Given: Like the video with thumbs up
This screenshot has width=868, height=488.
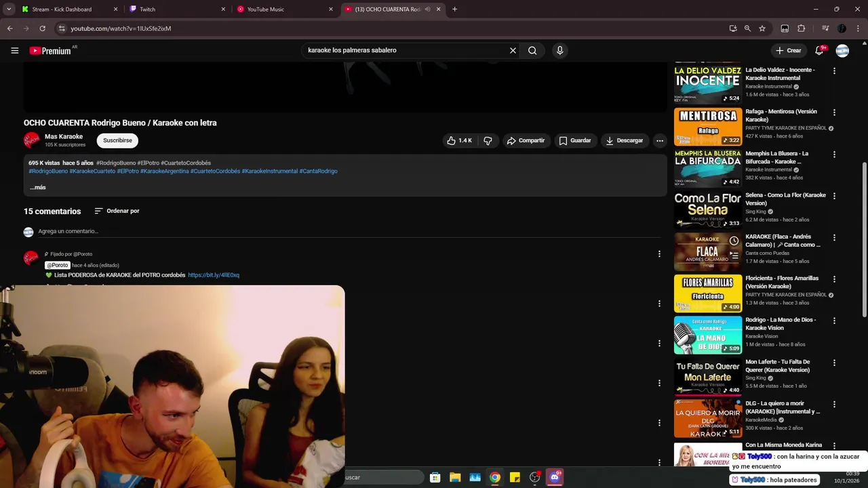Looking at the screenshot, I should point(459,140).
